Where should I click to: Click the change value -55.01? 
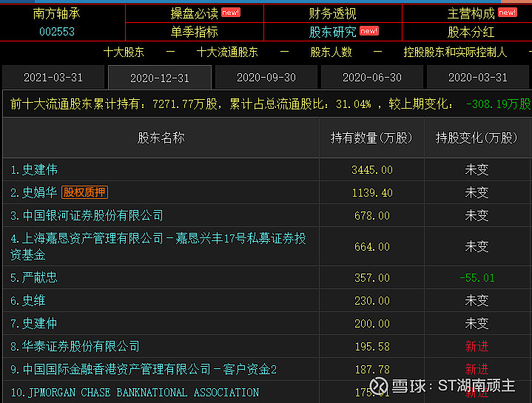click(x=477, y=278)
